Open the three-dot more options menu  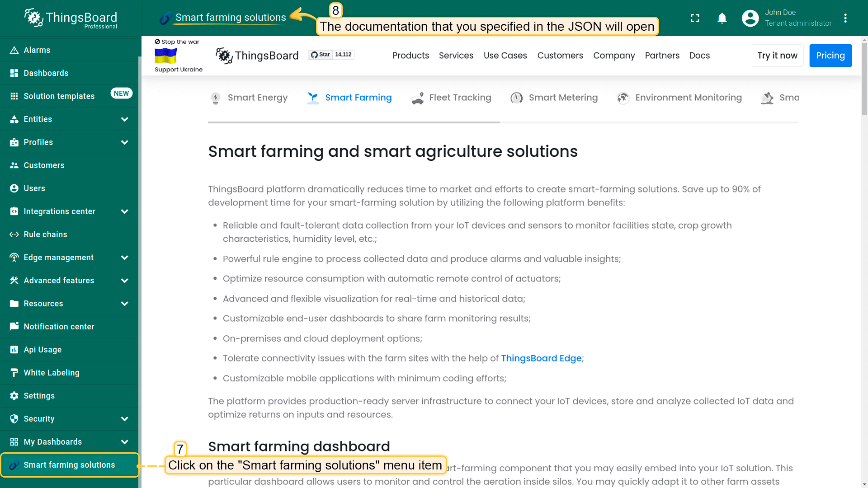coord(845,18)
